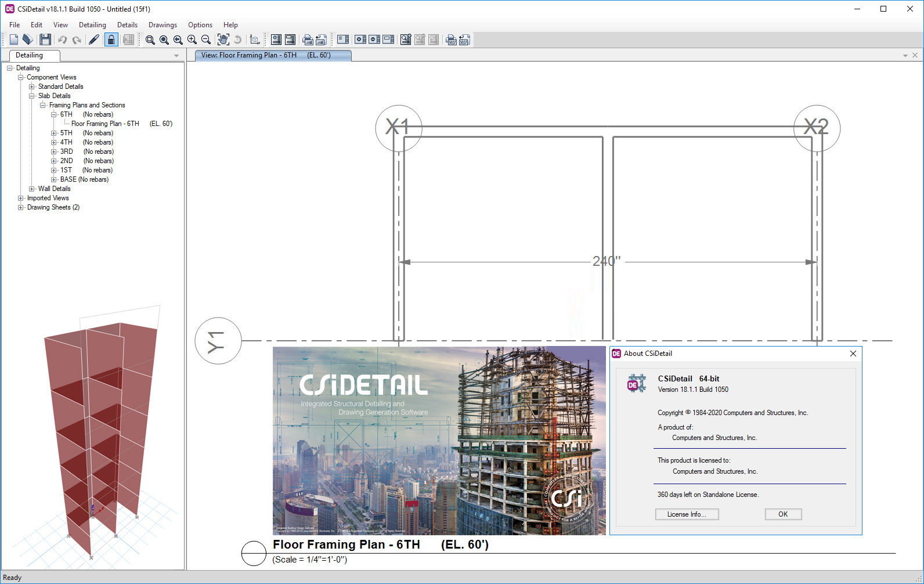Screen dimensions: 924x584
Task: Click the Redo arrow icon
Action: 77,39
